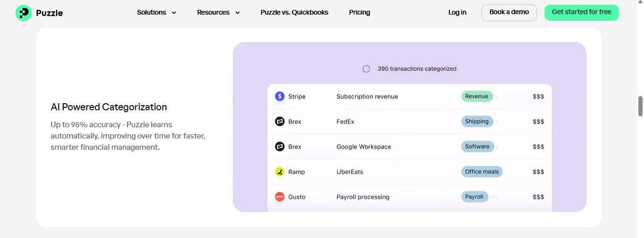This screenshot has height=238, width=644.
Task: Select the Revenue category tag
Action: click(x=477, y=96)
